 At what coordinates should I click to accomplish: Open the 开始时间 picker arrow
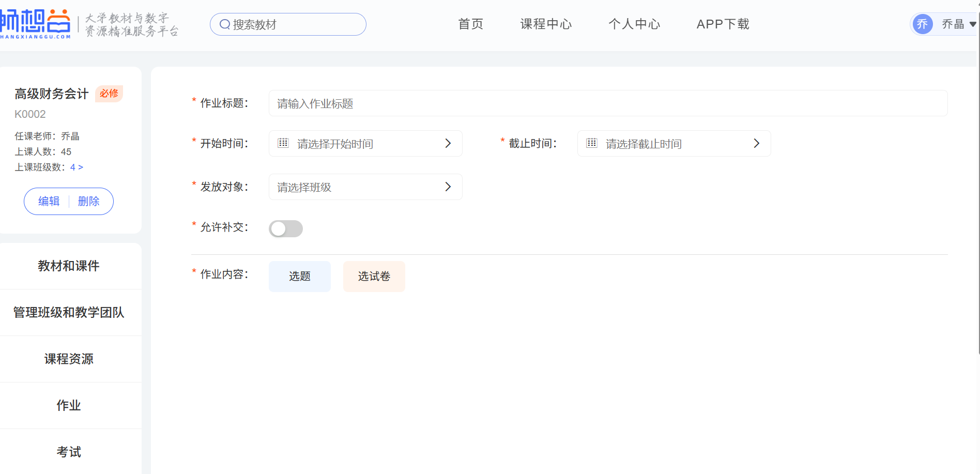coord(448,143)
